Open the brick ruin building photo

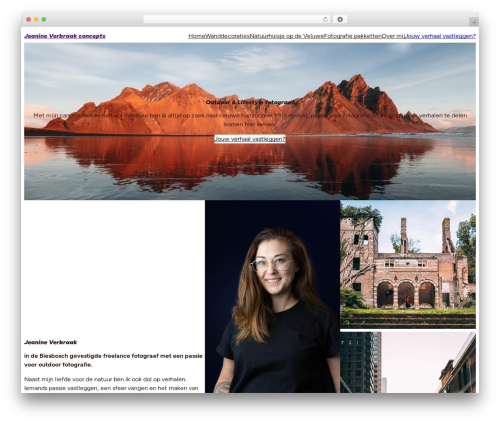(408, 264)
